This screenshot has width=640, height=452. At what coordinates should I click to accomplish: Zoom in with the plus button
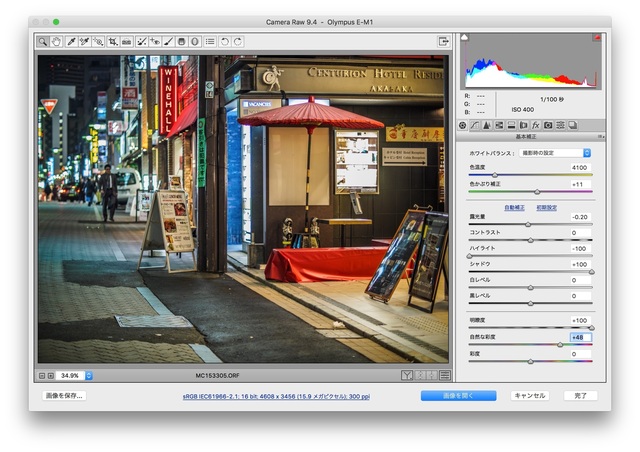[x=51, y=376]
